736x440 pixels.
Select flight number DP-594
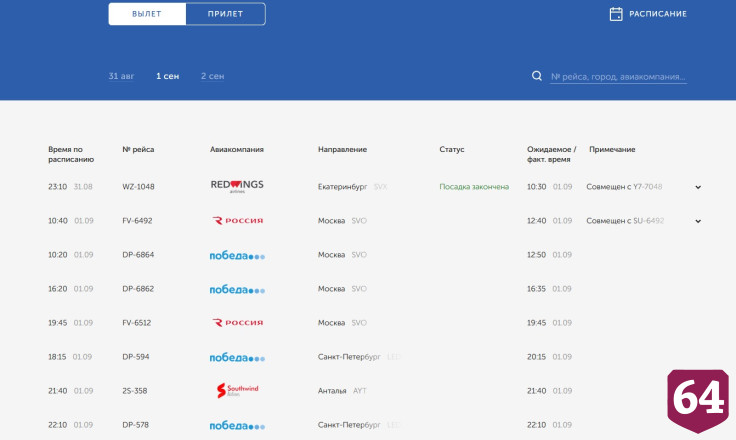(x=136, y=357)
